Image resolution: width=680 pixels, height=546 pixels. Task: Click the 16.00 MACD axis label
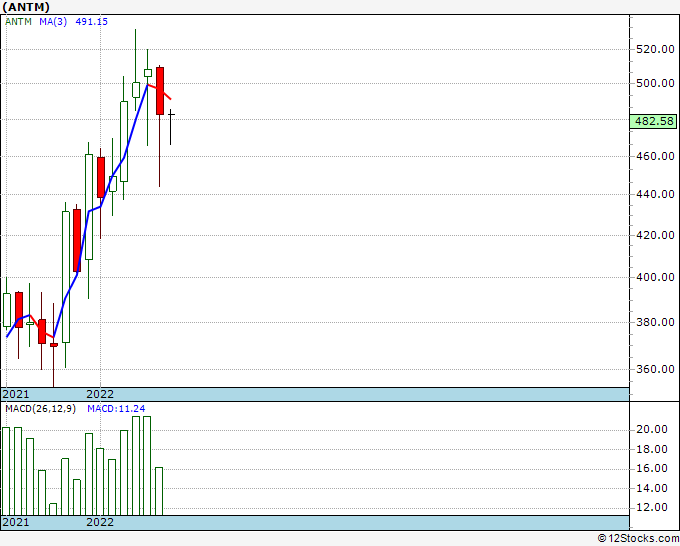coord(651,468)
